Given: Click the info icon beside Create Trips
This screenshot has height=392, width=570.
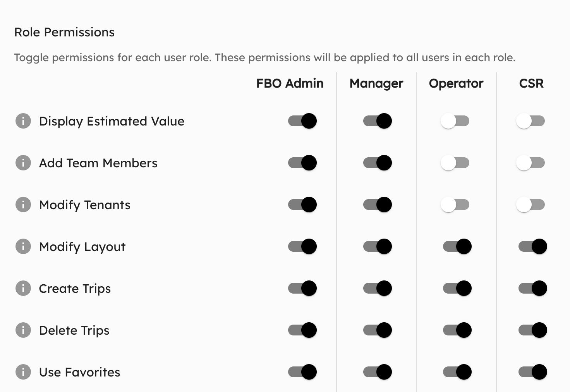Looking at the screenshot, I should tap(23, 288).
